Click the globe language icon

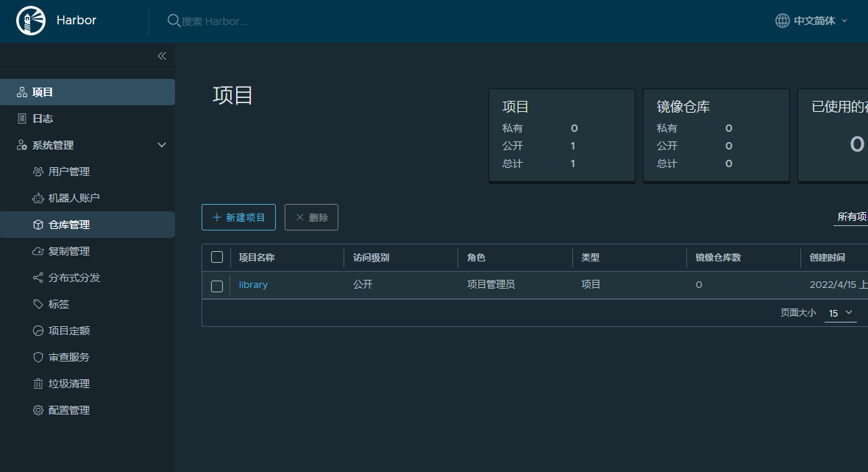coord(782,21)
